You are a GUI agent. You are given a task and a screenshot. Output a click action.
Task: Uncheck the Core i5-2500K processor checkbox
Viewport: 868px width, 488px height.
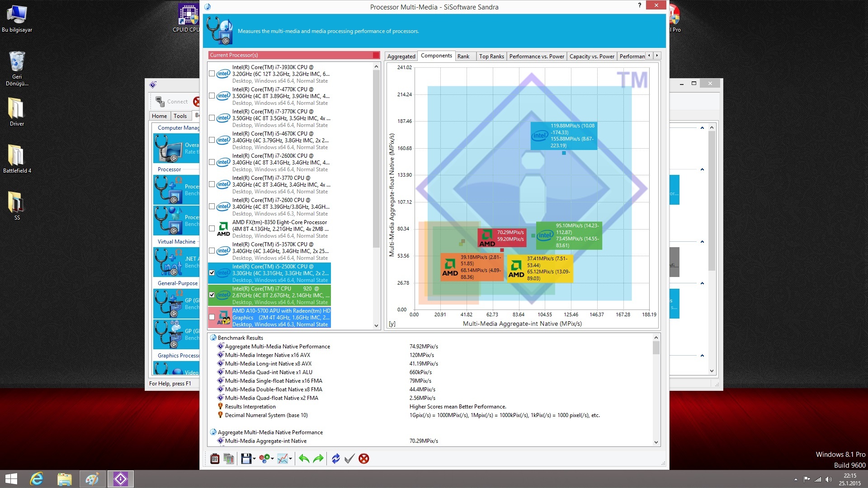(x=212, y=272)
